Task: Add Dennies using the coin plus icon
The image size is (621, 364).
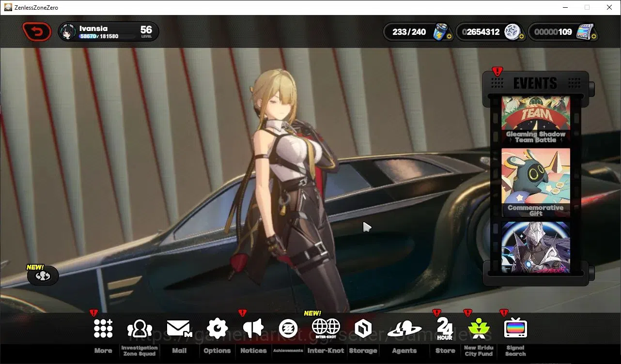Action: (522, 37)
